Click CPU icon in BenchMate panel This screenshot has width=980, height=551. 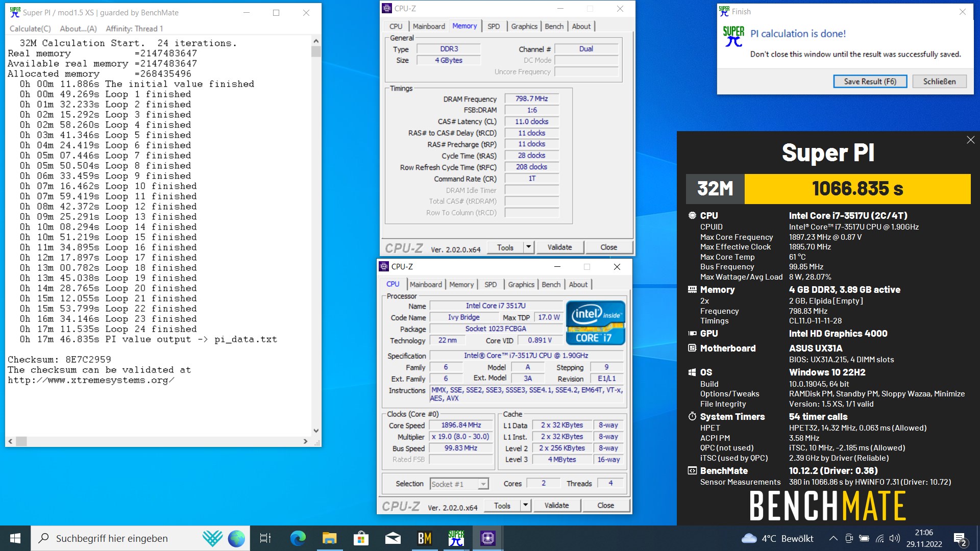692,216
